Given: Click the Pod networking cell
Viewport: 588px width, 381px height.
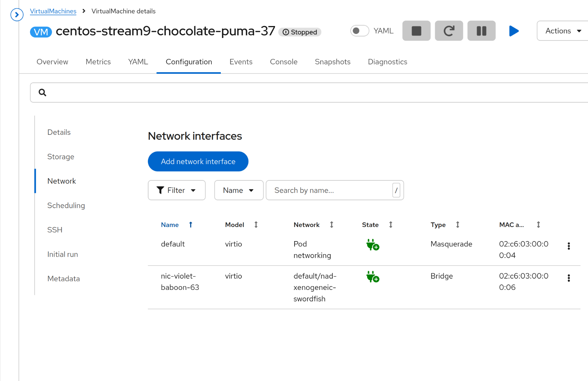Looking at the screenshot, I should click(312, 250).
